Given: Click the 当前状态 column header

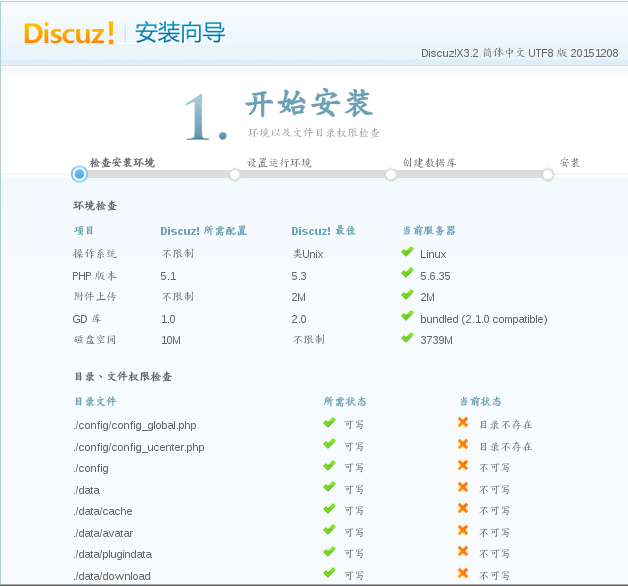Looking at the screenshot, I should [x=480, y=401].
